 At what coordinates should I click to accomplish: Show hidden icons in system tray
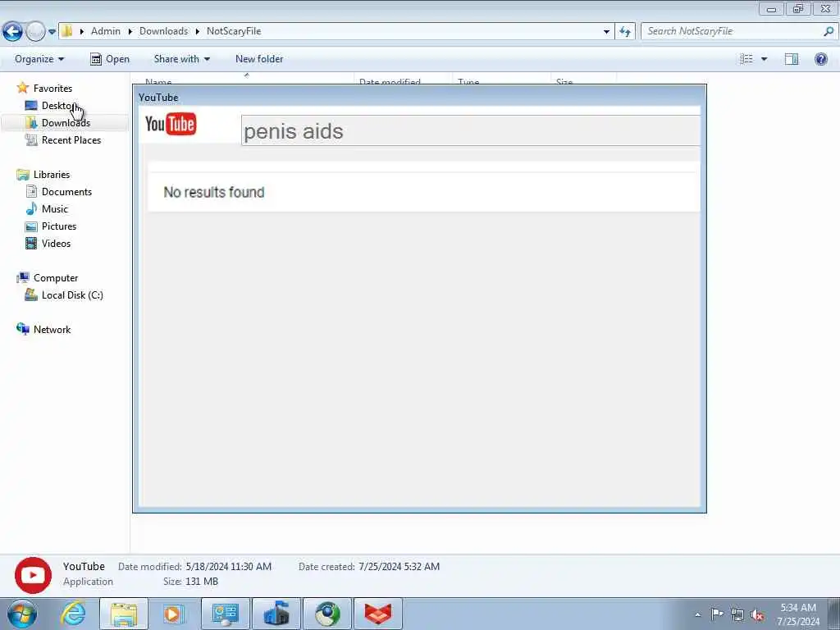(697, 614)
